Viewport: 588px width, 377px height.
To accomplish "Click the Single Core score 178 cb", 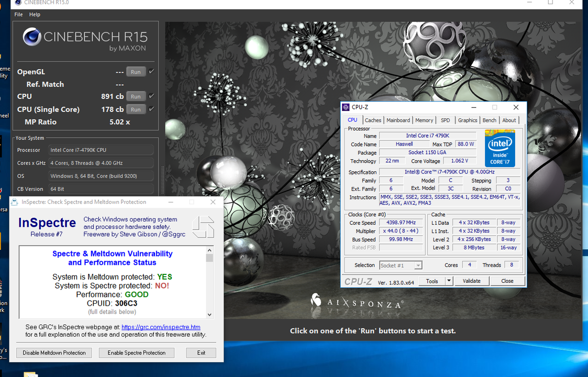I will pos(112,109).
